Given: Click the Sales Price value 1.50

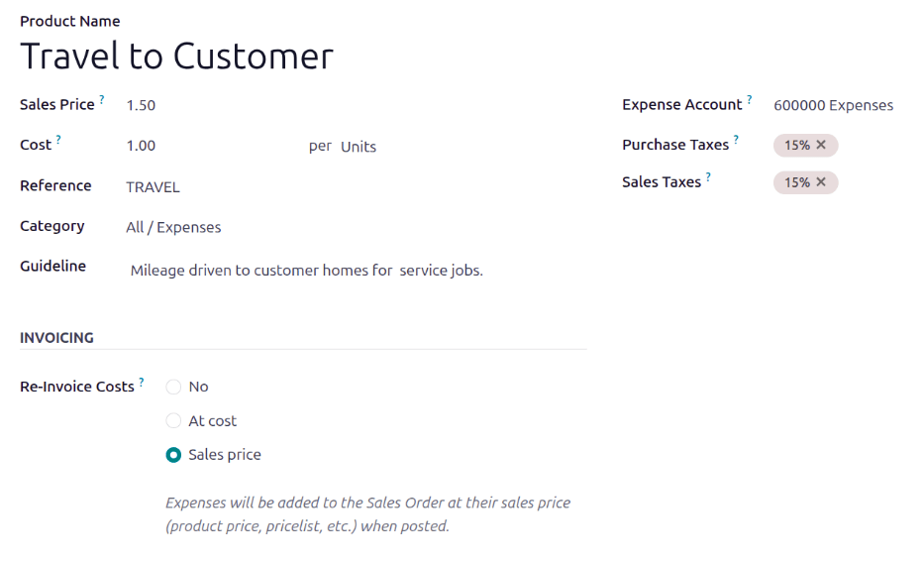Looking at the screenshot, I should [x=141, y=105].
